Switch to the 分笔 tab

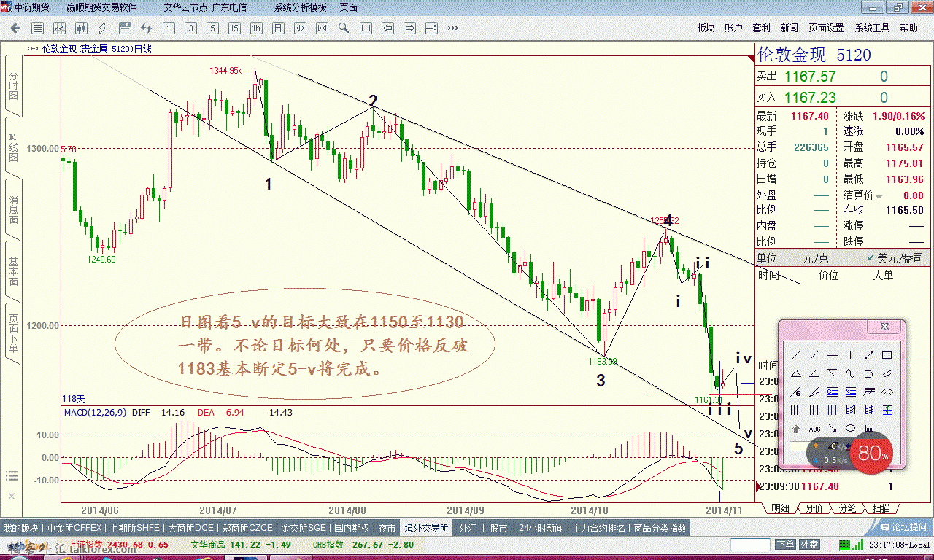click(x=847, y=508)
